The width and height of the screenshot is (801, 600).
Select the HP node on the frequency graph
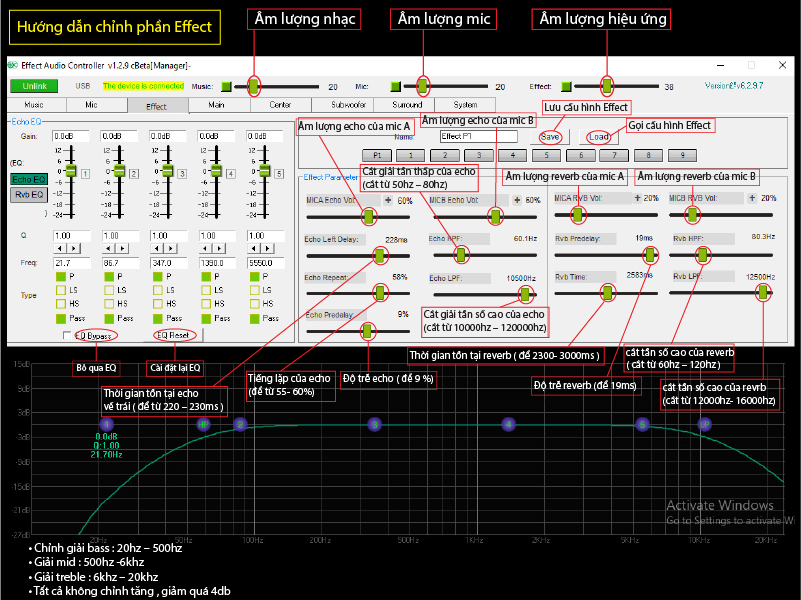[x=203, y=424]
